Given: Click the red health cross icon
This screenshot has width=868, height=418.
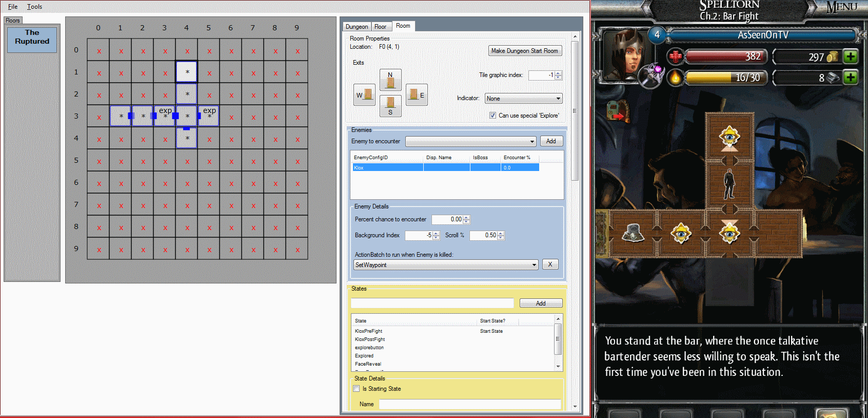Looking at the screenshot, I should pos(676,56).
